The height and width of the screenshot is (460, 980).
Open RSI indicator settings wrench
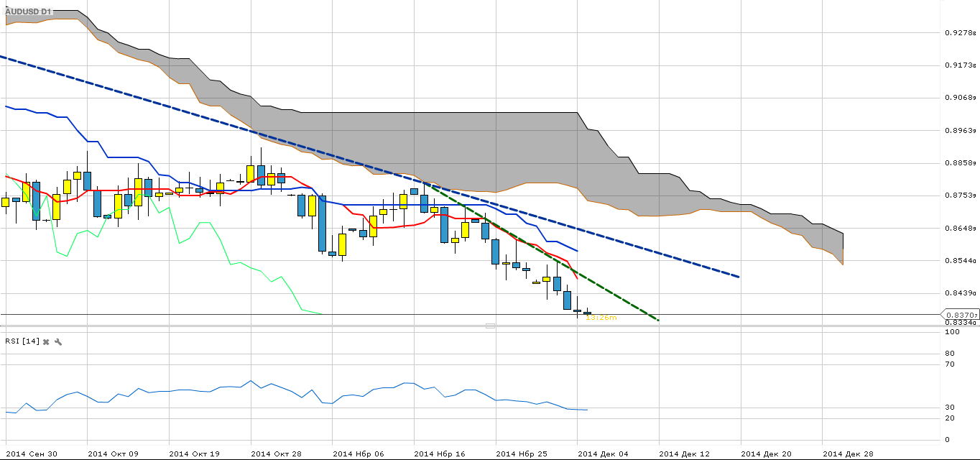pos(58,341)
